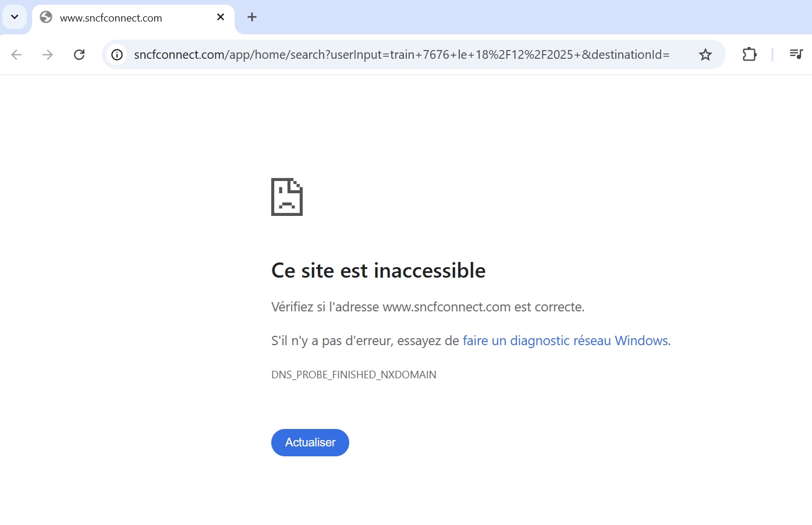Click the sad page error icon
Viewport: 812px width, 525px height.
[287, 197]
